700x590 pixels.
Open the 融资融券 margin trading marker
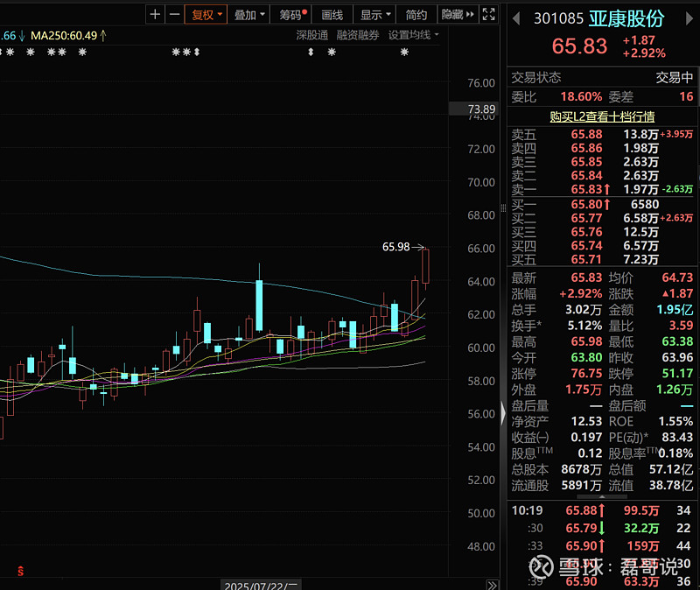(x=358, y=35)
